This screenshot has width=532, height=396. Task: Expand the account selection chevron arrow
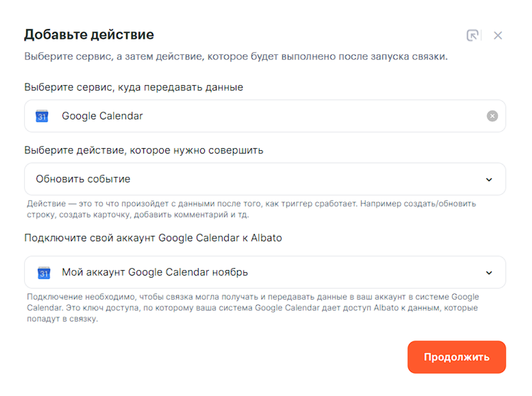489,273
